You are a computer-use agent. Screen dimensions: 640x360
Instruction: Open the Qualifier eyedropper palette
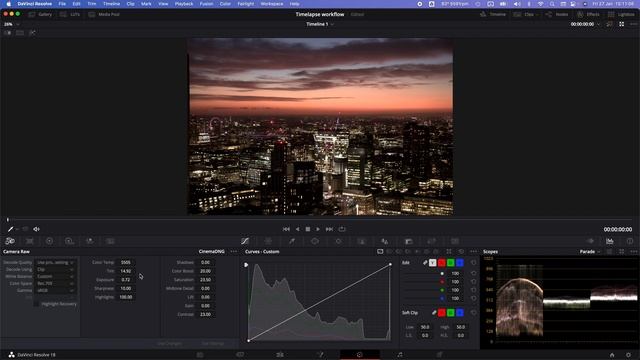click(x=292, y=241)
